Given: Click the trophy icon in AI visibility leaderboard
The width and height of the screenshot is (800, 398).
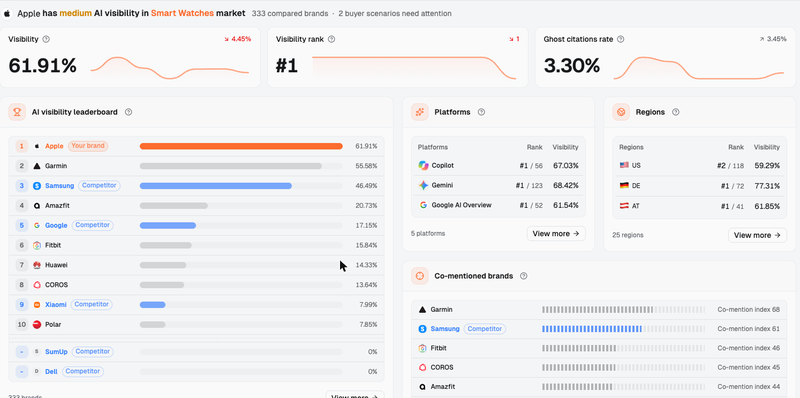Looking at the screenshot, I should [17, 112].
